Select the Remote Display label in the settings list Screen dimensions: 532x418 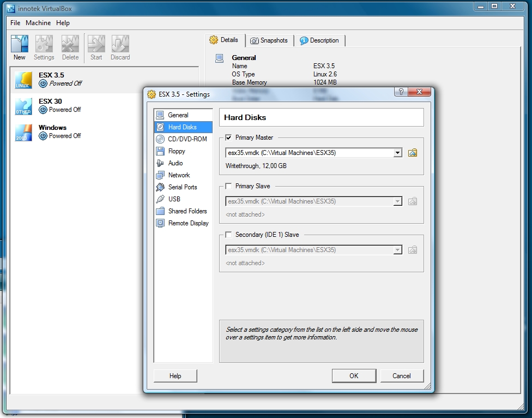(x=189, y=223)
